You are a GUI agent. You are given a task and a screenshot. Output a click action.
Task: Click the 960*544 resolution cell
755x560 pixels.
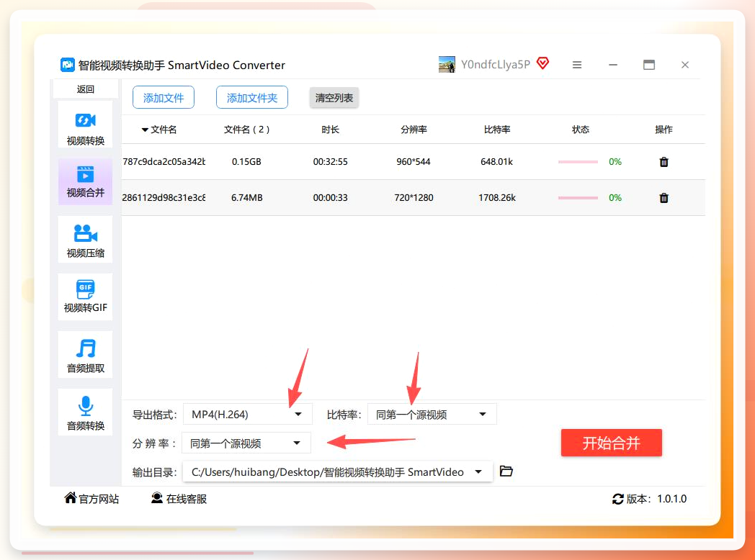(414, 162)
